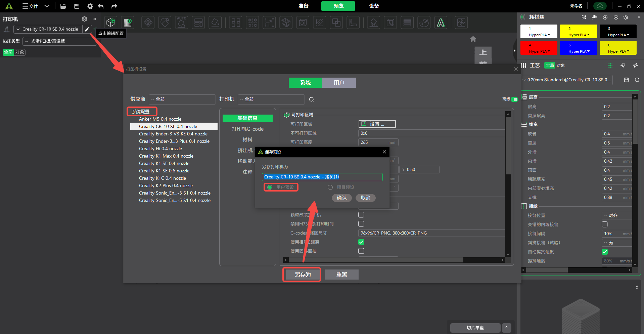Select the rotate tool icon

165,23
